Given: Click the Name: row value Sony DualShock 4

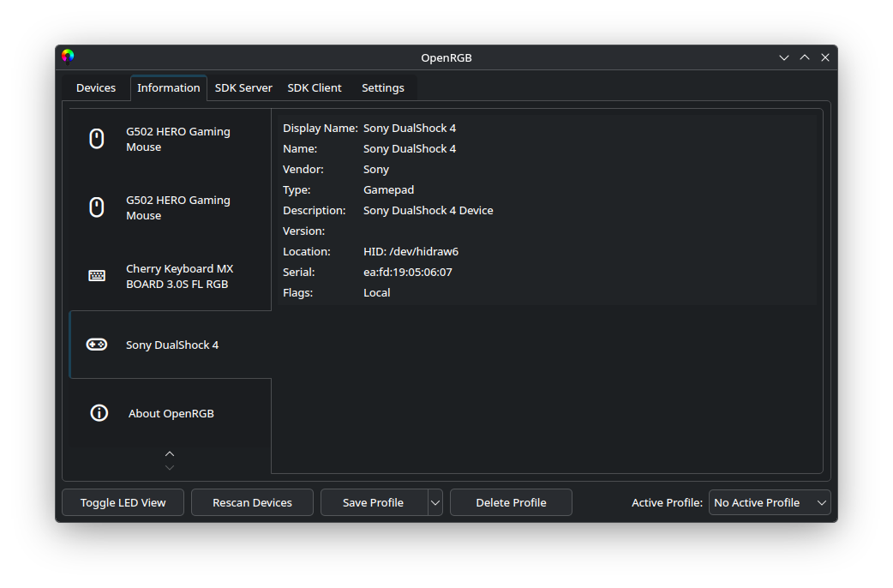Looking at the screenshot, I should pyautogui.click(x=410, y=148).
